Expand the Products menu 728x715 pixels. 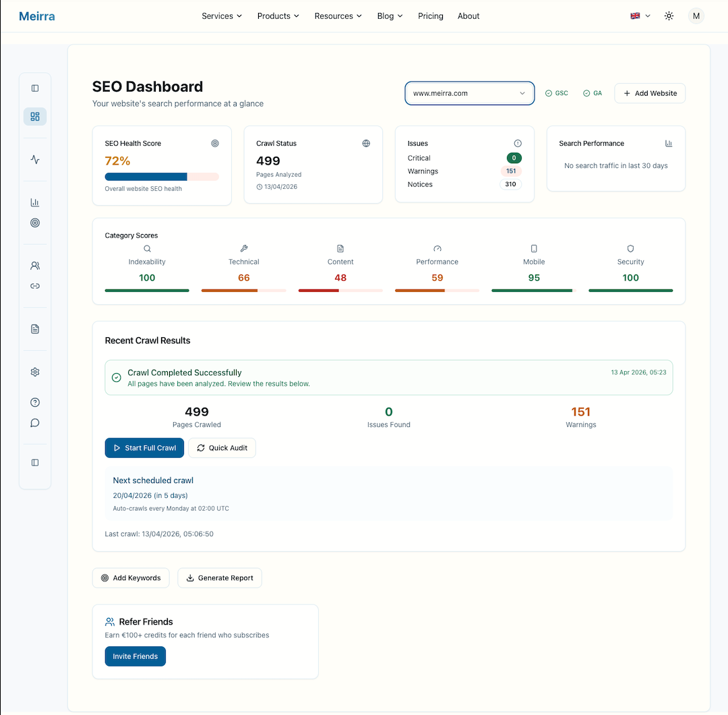[x=278, y=16]
